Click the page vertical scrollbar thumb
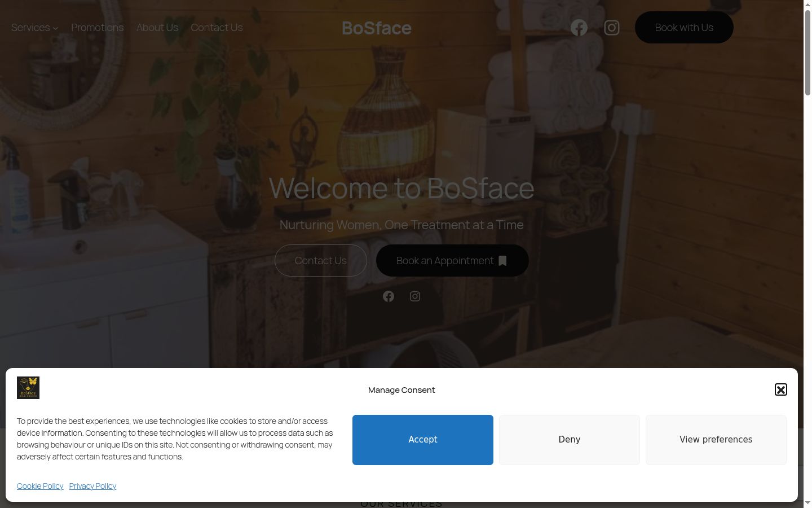This screenshot has height=508, width=812. (x=807, y=52)
